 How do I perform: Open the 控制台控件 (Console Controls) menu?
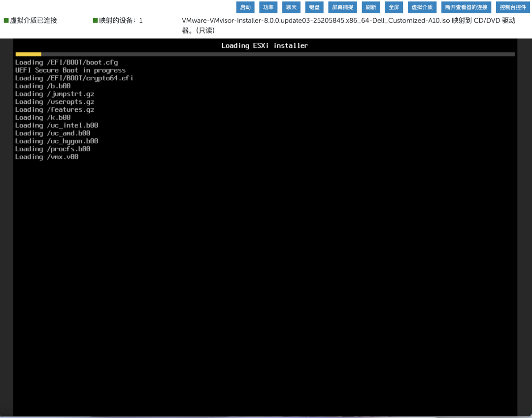point(513,7)
